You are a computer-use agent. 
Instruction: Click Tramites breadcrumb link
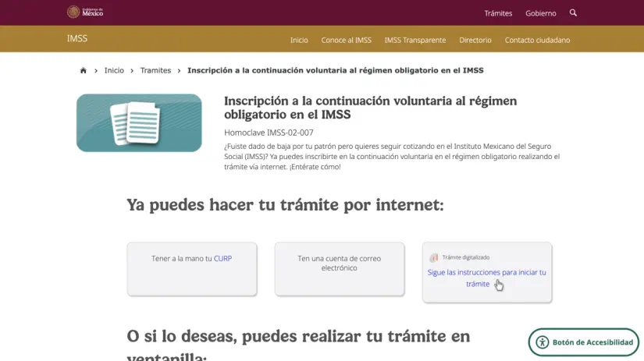[155, 70]
